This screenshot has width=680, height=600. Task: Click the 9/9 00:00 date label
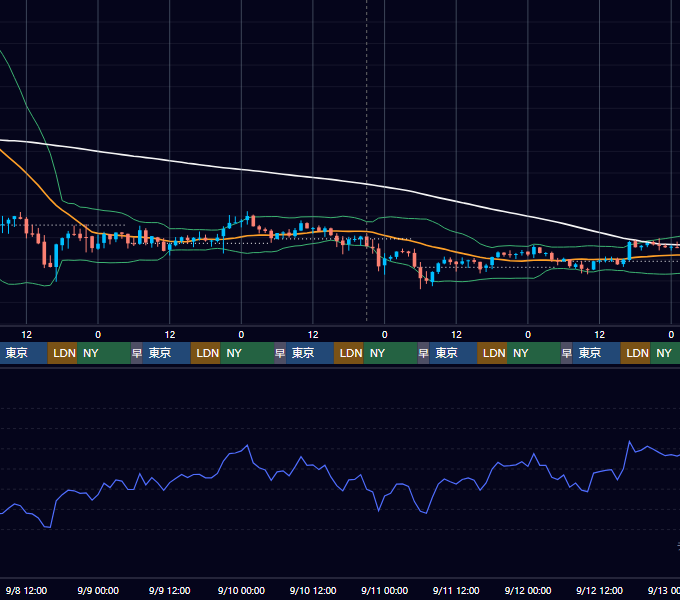click(x=98, y=590)
